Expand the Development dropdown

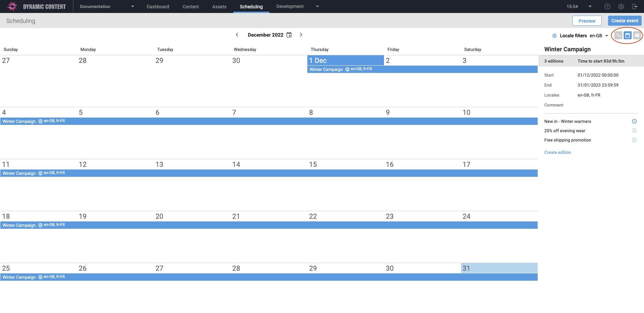[x=296, y=6]
